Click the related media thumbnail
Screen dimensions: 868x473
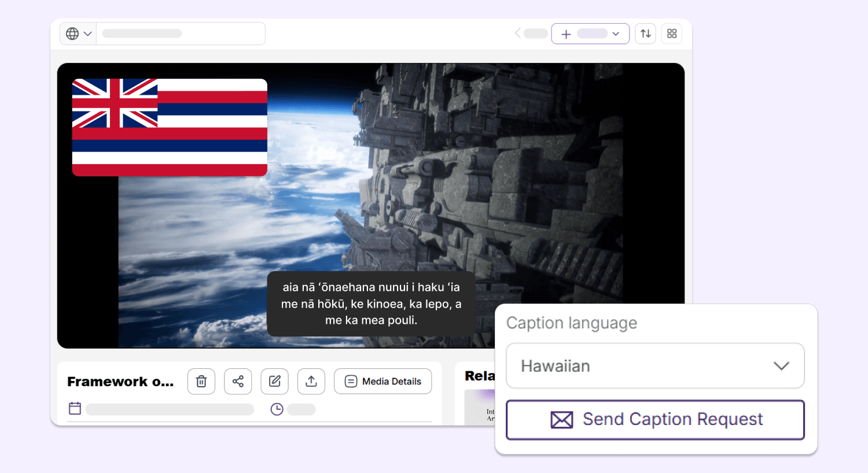(480, 407)
